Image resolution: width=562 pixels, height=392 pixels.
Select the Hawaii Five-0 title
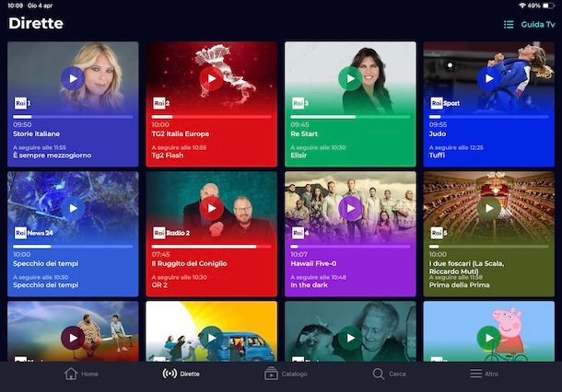(x=313, y=263)
